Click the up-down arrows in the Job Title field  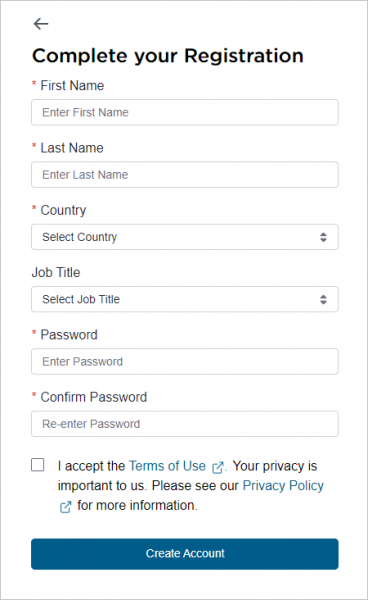click(x=323, y=299)
